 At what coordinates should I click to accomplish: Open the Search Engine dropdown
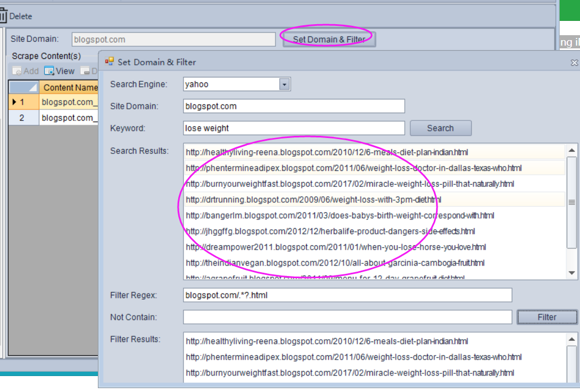pos(284,84)
